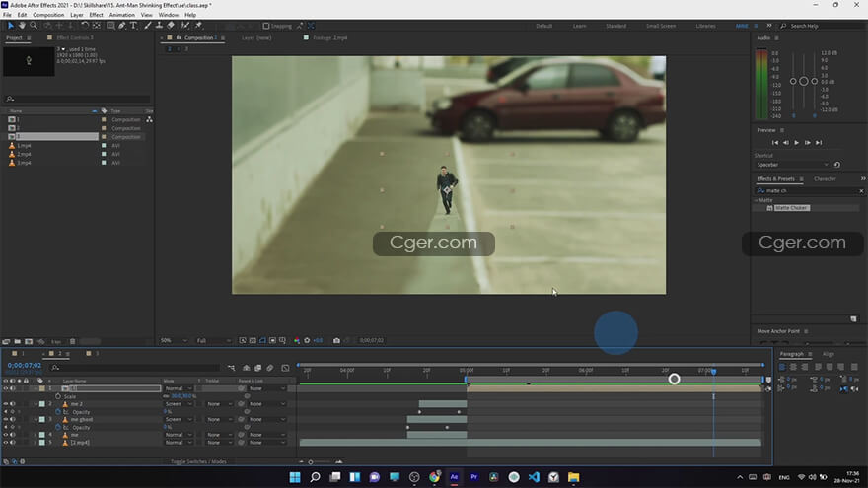Click the snapshot camera icon below viewer
The width and height of the screenshot is (868, 488).
coord(336,341)
